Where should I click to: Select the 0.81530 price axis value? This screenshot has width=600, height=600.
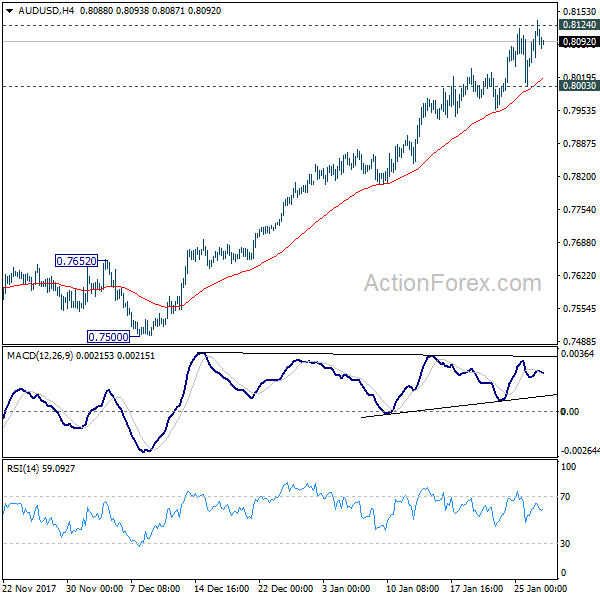(579, 12)
